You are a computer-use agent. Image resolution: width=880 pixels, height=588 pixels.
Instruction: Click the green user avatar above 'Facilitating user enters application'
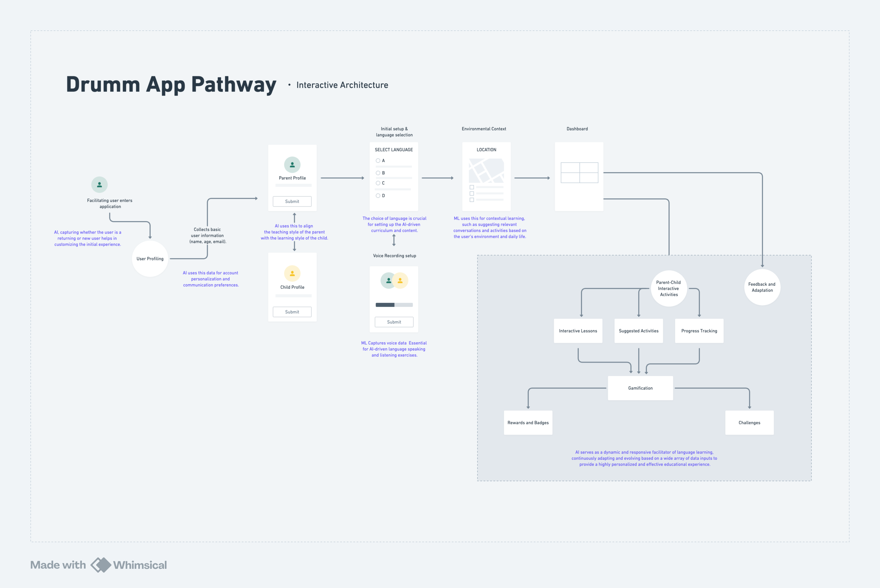(99, 184)
